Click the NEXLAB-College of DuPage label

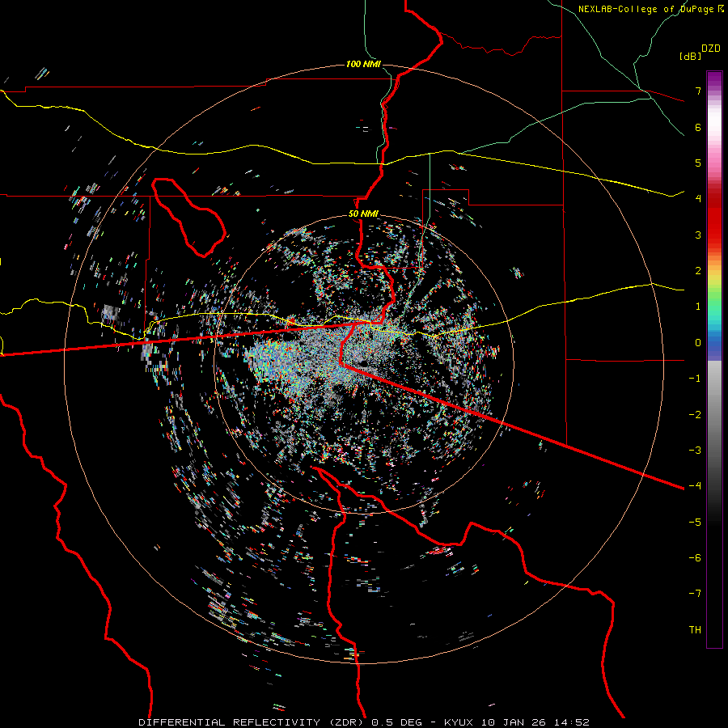(x=647, y=9)
